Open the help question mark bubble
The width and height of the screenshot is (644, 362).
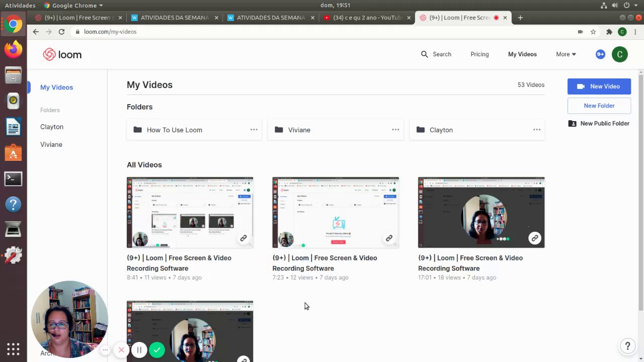point(627,346)
